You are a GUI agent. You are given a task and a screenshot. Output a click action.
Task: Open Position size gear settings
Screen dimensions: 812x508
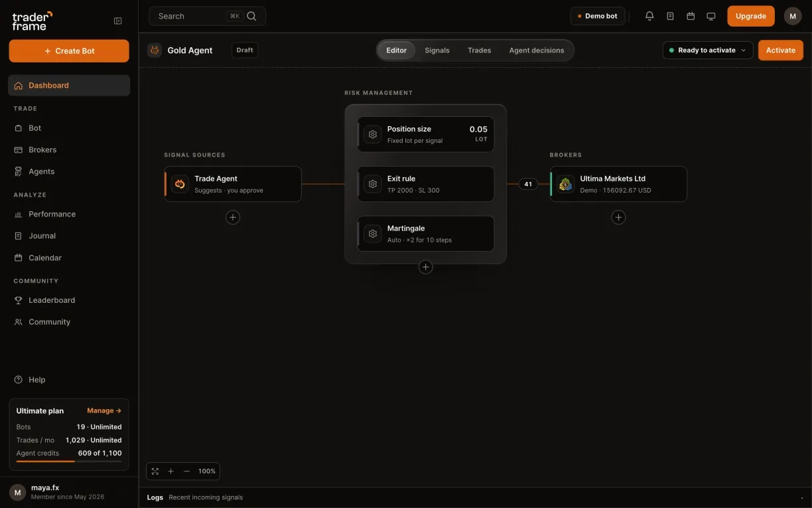pos(373,134)
